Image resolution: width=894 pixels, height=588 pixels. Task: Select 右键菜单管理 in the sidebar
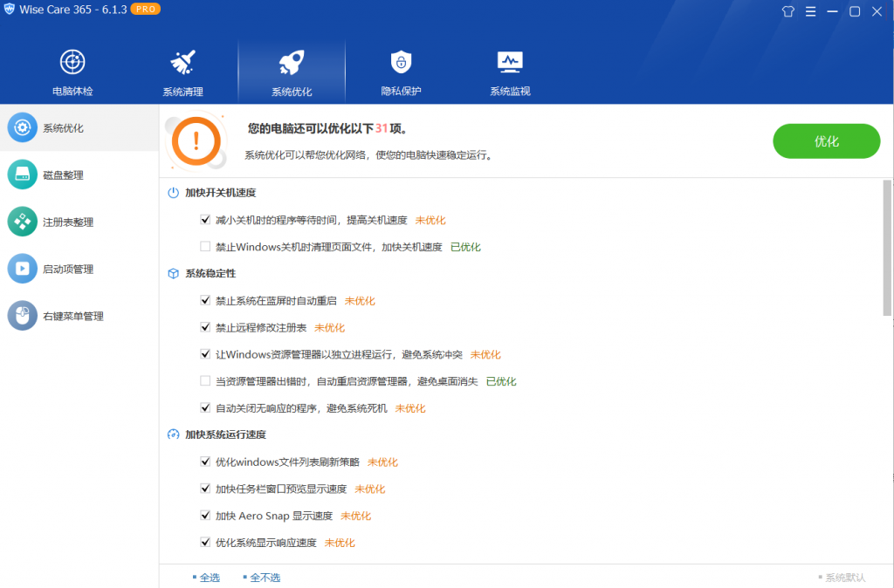click(x=79, y=316)
